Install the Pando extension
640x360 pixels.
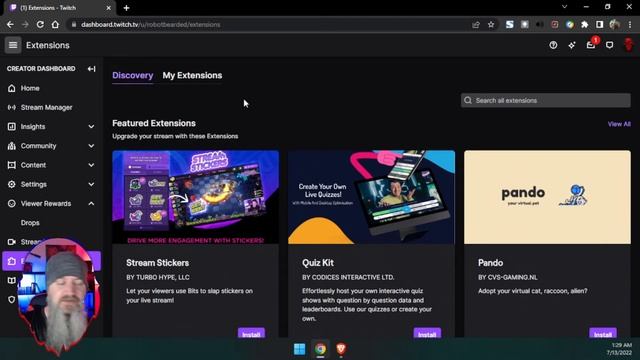(603, 333)
